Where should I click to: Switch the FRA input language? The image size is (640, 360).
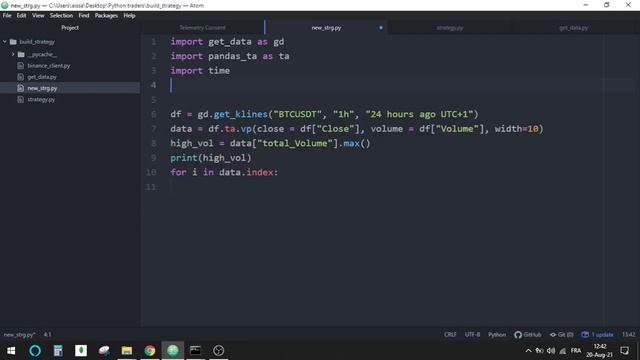(576, 351)
